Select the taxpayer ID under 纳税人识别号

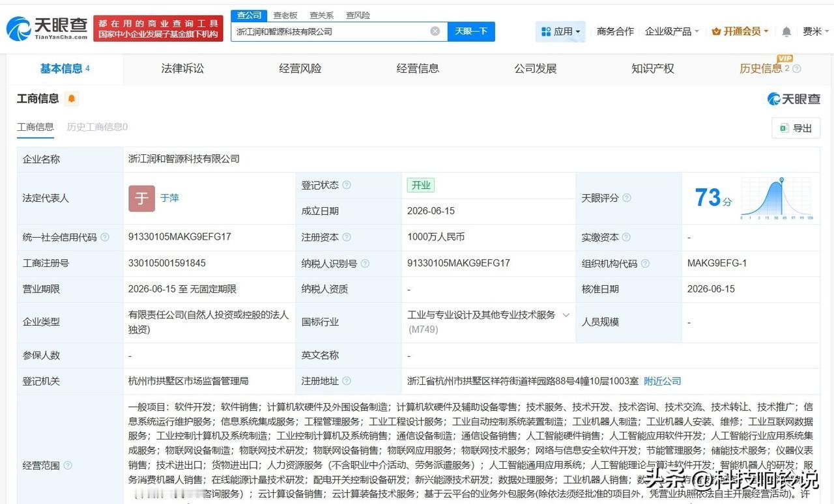[x=459, y=263]
